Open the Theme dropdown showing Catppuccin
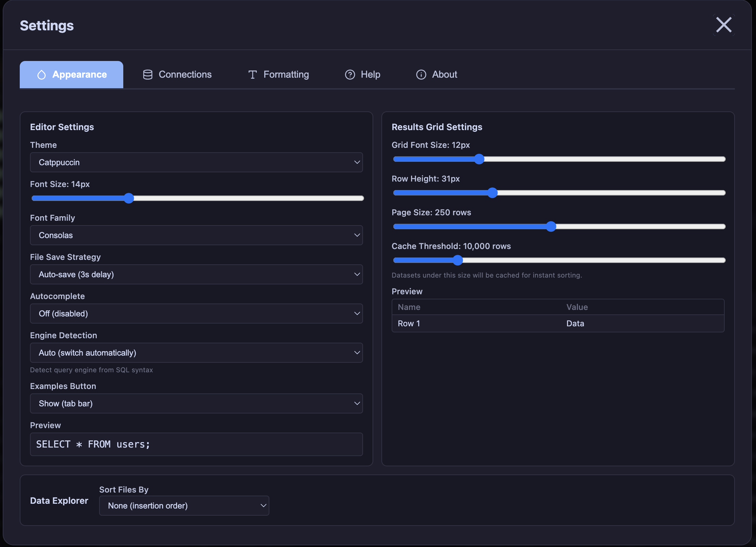The width and height of the screenshot is (756, 547). 196,162
